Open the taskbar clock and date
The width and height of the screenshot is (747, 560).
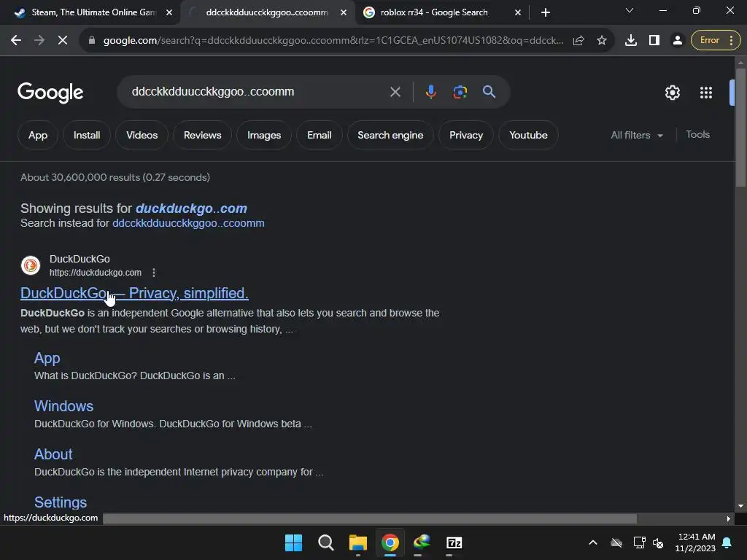pos(695,542)
